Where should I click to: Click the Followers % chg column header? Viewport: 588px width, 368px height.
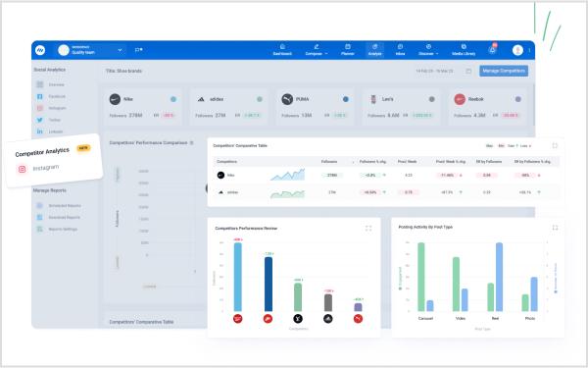(x=372, y=162)
